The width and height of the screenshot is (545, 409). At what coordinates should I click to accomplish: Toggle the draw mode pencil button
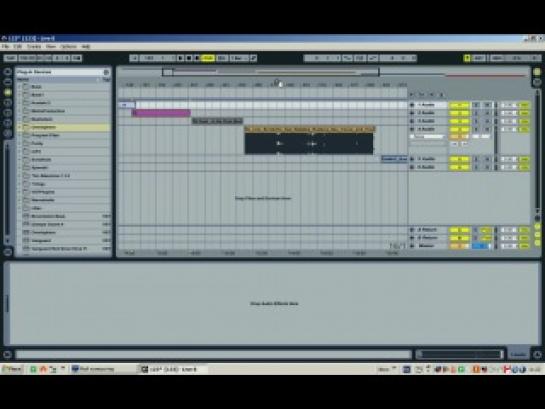pos(254,58)
